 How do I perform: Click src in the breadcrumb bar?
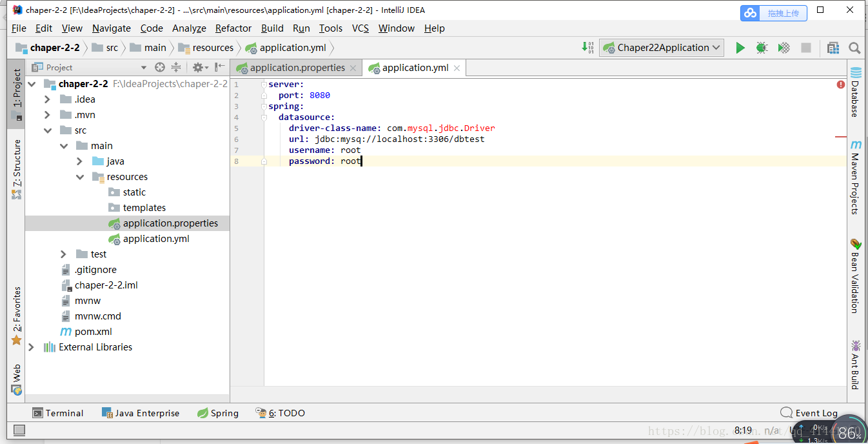[x=112, y=48]
